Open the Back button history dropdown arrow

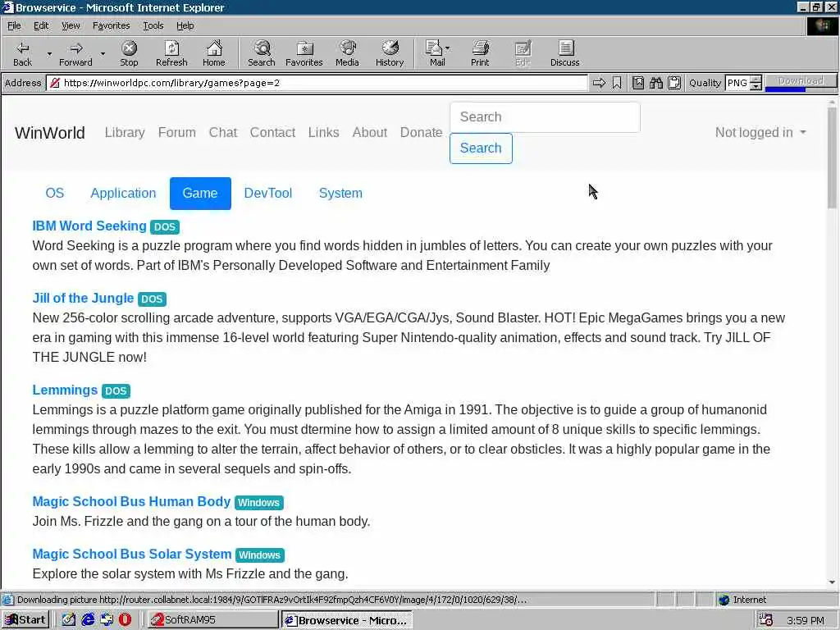coord(49,53)
